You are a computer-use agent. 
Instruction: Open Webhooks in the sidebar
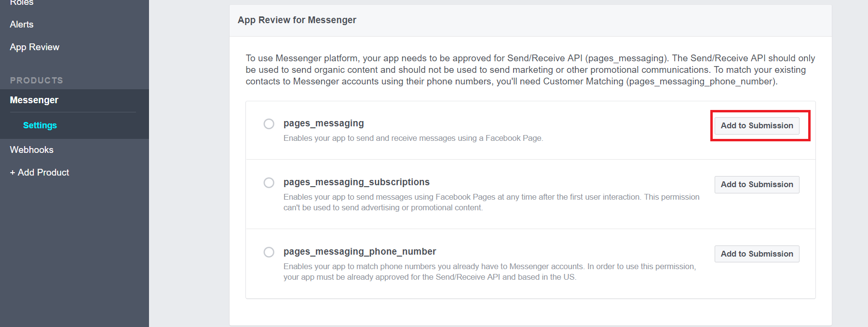(32, 150)
